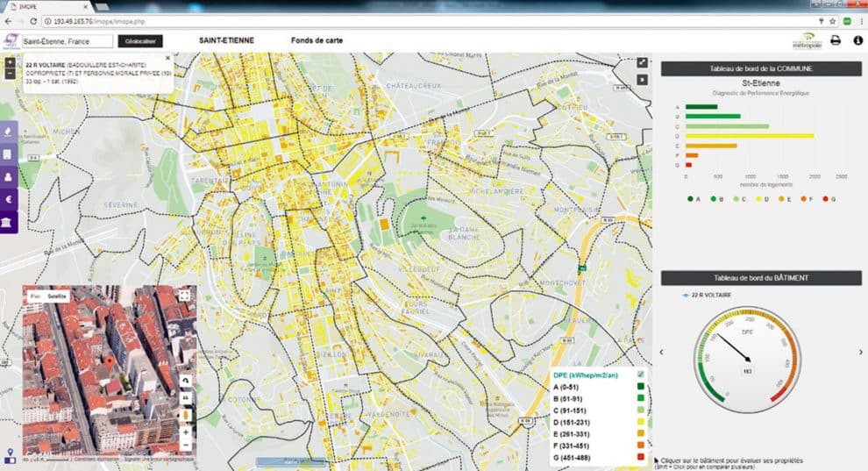Screen dimensions: 868x471
Task: Open the Fonds de carte menu
Action: 317,40
